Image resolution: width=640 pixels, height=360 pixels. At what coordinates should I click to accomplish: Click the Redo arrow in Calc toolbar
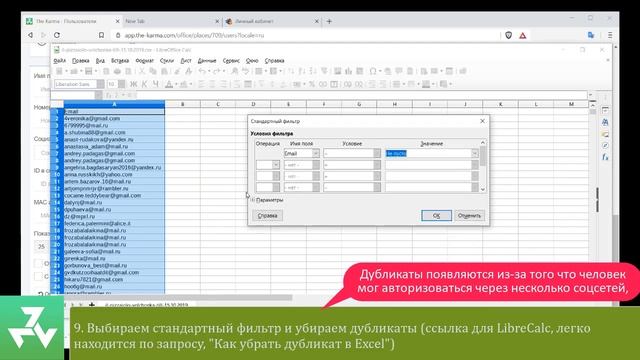tap(217, 71)
